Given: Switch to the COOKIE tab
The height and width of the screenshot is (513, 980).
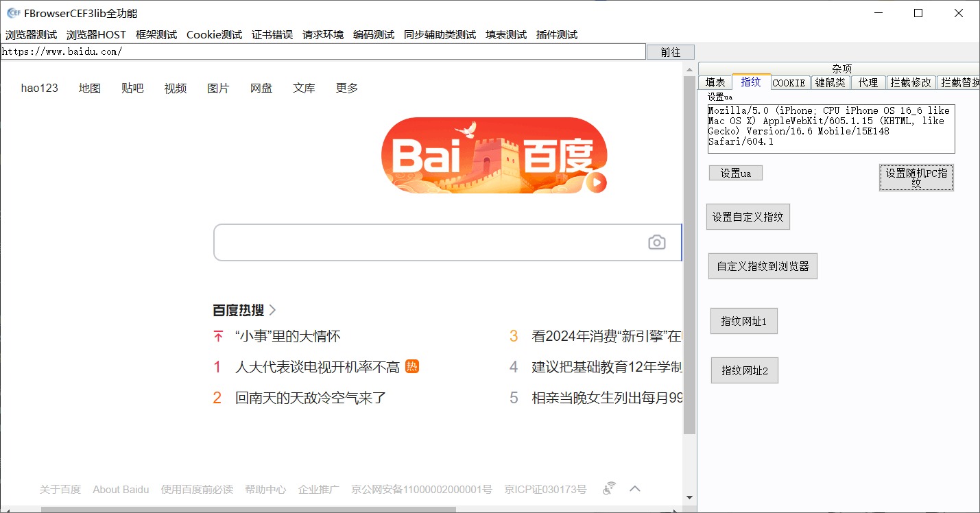Looking at the screenshot, I should (x=789, y=82).
